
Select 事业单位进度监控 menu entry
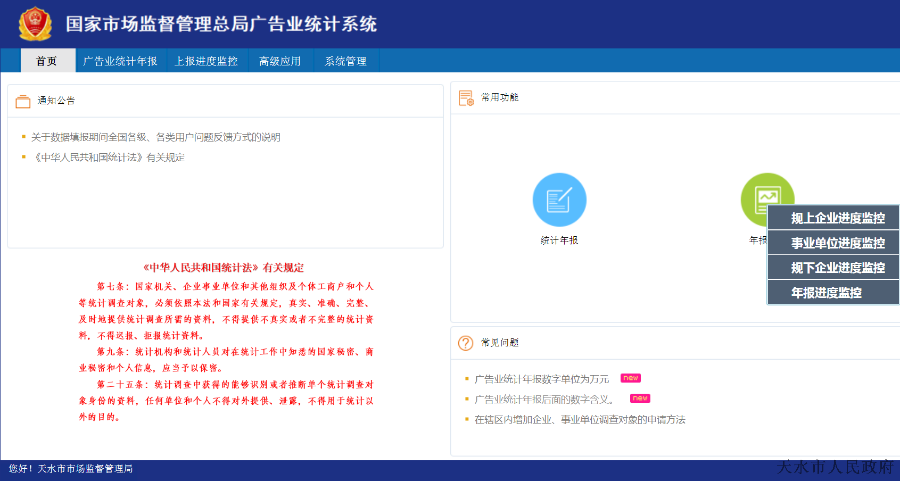tap(837, 243)
